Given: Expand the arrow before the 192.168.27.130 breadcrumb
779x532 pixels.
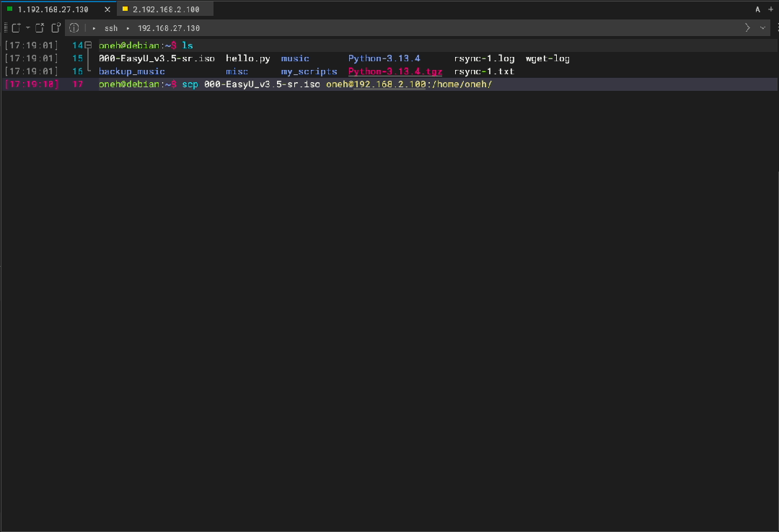Looking at the screenshot, I should click(128, 28).
